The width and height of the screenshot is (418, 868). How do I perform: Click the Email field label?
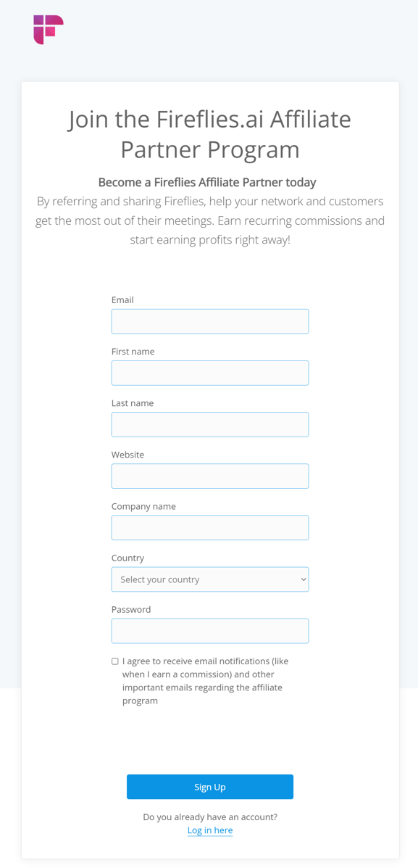click(122, 299)
